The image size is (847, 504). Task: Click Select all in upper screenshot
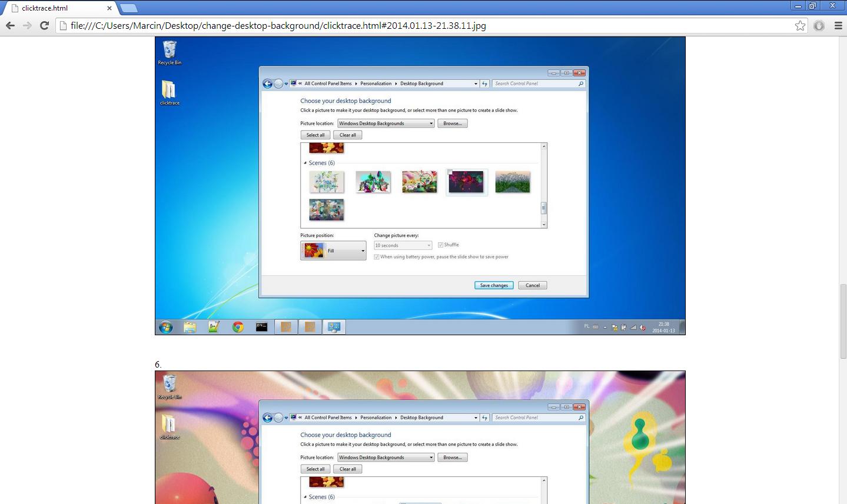(x=315, y=135)
